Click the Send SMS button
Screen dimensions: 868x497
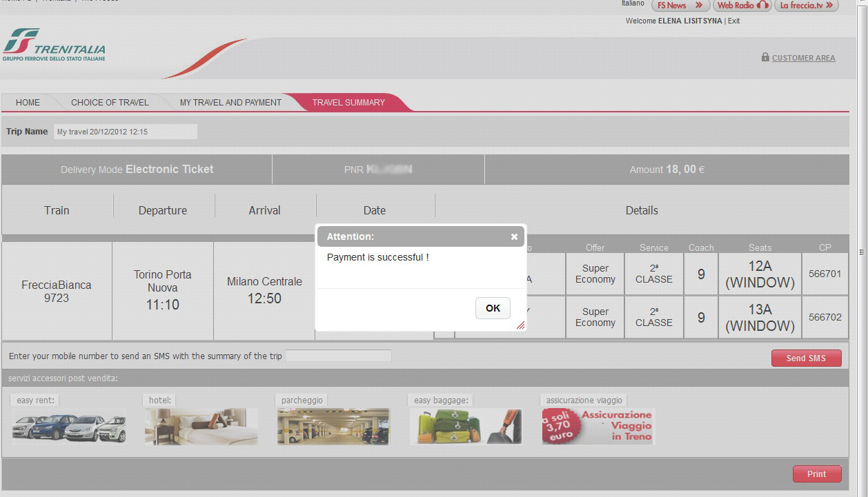(806, 358)
